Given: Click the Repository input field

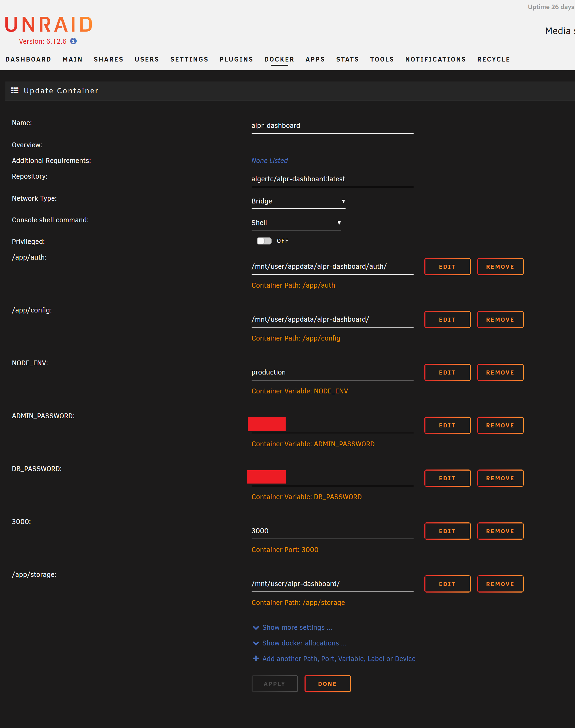Looking at the screenshot, I should 332,179.
